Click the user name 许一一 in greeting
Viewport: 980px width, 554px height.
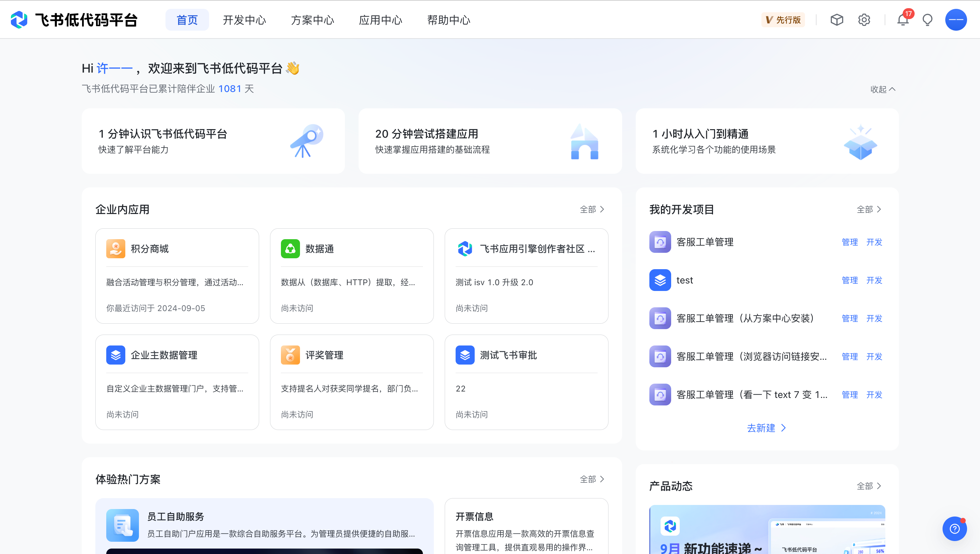pos(114,68)
